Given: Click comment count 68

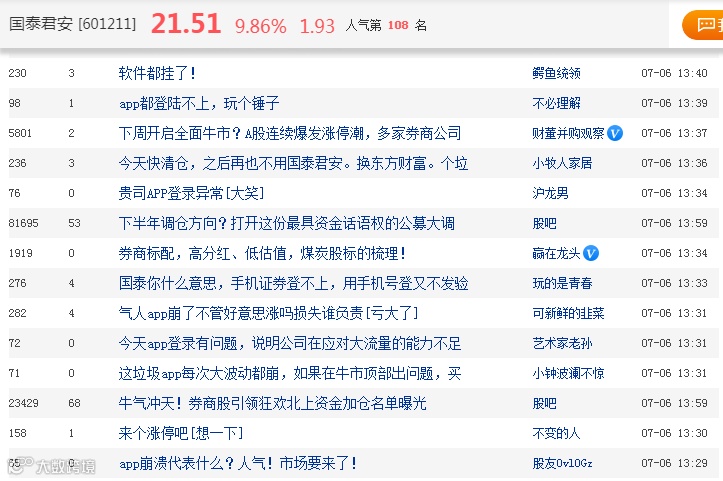Looking at the screenshot, I should [74, 403].
